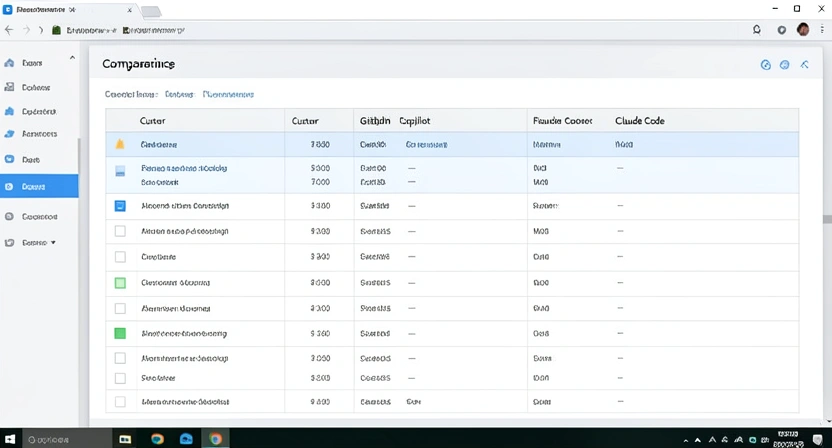This screenshot has height=448, width=832.
Task: Click the gray circle icon below highlighted sidebar item
Action: pos(9,217)
